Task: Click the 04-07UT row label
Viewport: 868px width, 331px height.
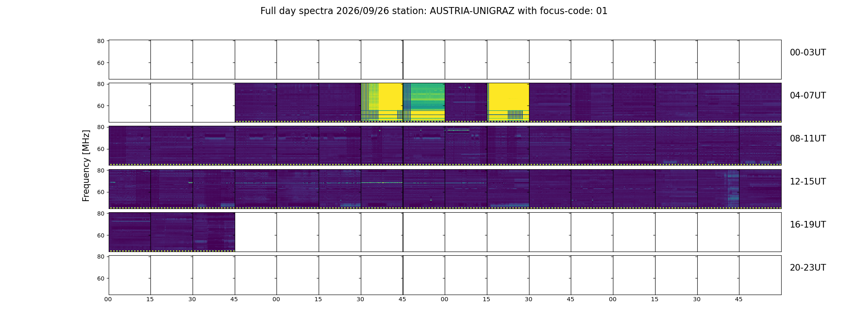Action: 808,96
